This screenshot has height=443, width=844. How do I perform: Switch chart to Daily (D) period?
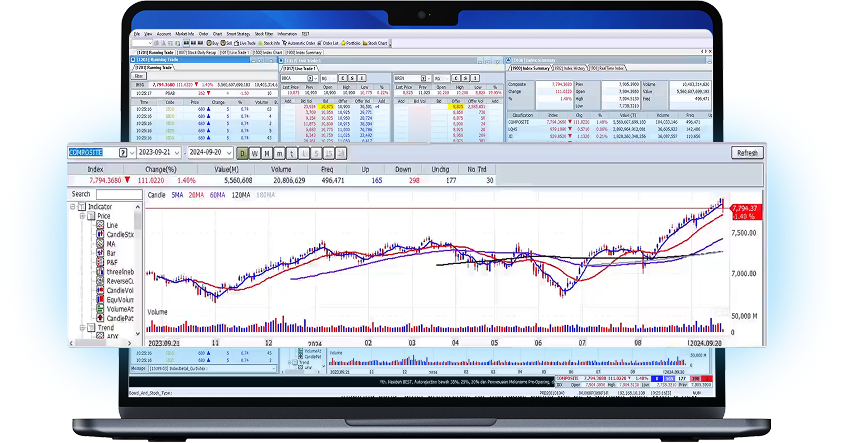[x=242, y=153]
